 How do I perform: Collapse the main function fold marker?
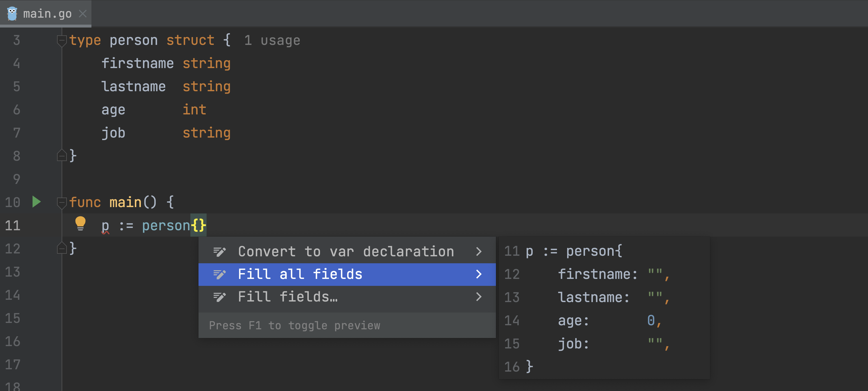(x=62, y=203)
